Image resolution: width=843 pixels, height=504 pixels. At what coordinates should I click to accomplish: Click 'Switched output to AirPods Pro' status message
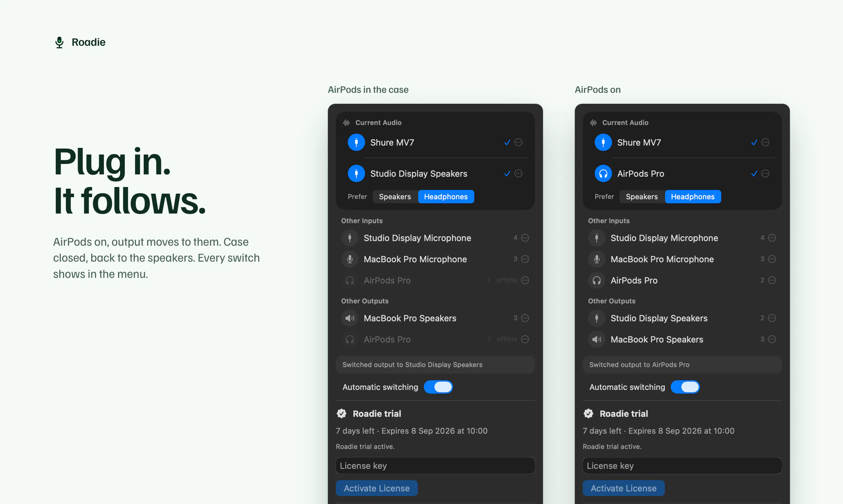640,365
